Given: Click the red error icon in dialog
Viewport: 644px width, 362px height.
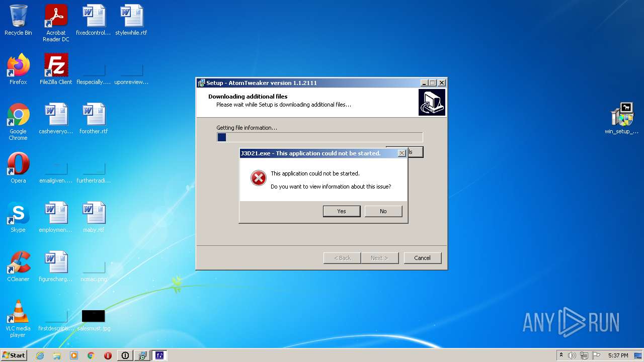Looking at the screenshot, I should click(259, 178).
